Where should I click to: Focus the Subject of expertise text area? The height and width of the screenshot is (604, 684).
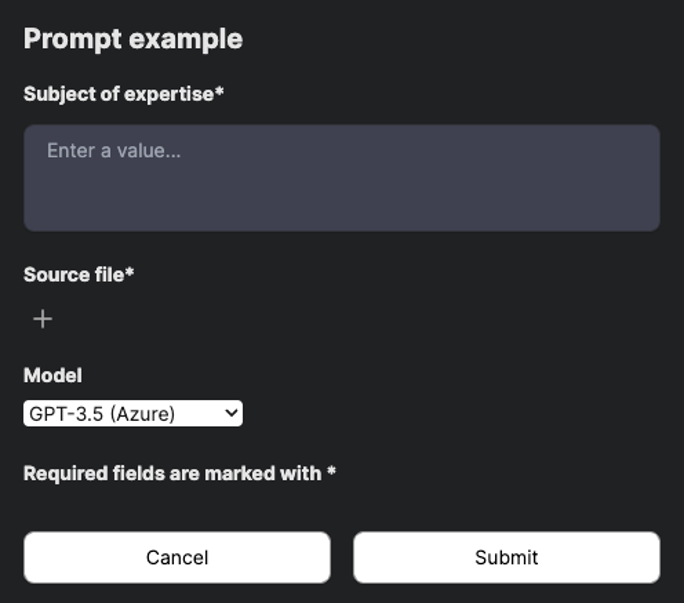[341, 178]
